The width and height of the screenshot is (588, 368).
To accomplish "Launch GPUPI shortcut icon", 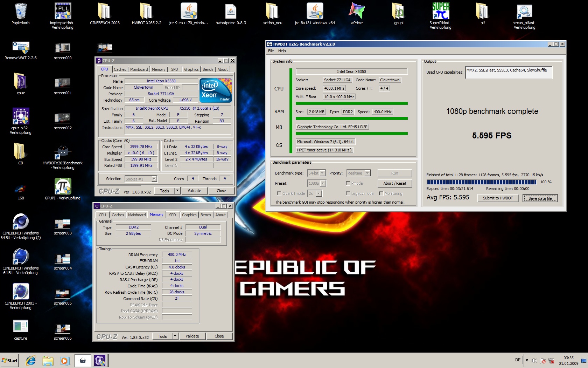I will [63, 186].
